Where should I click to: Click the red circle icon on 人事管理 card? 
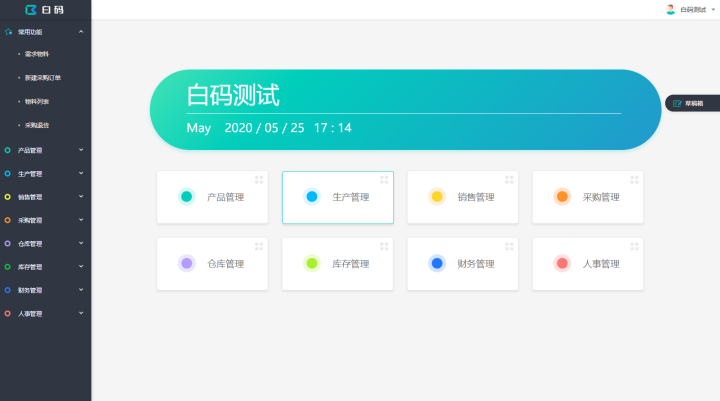pos(562,264)
